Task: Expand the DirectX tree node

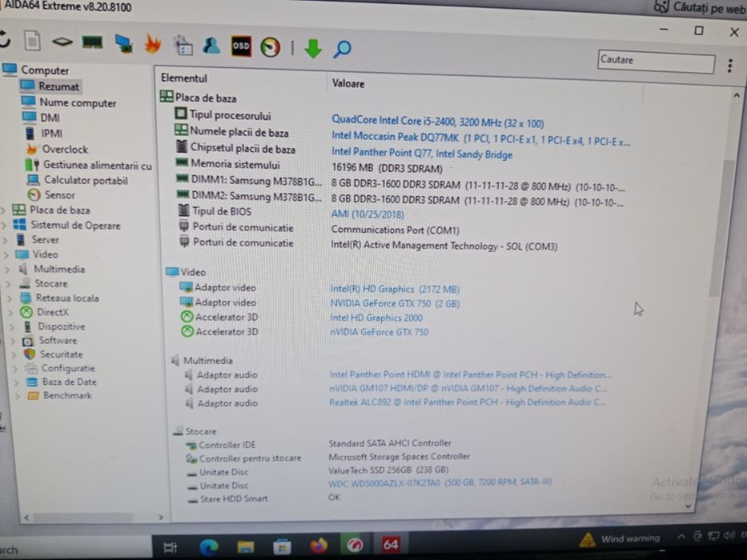Action: coord(11,313)
